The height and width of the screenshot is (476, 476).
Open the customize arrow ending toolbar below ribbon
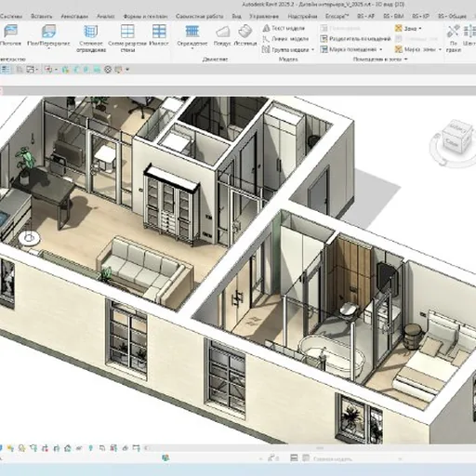pyautogui.click(x=127, y=70)
